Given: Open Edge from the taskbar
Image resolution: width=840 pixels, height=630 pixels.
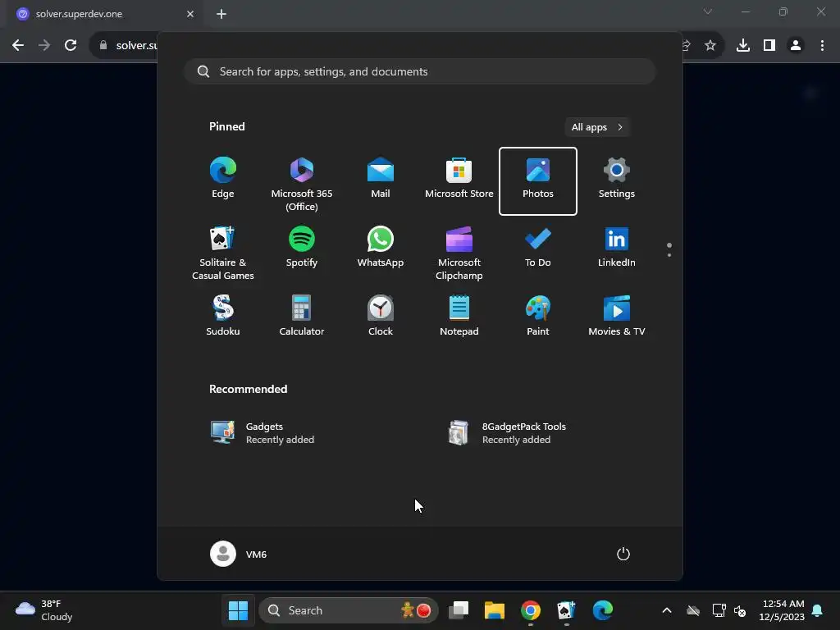Looking at the screenshot, I should click(603, 610).
